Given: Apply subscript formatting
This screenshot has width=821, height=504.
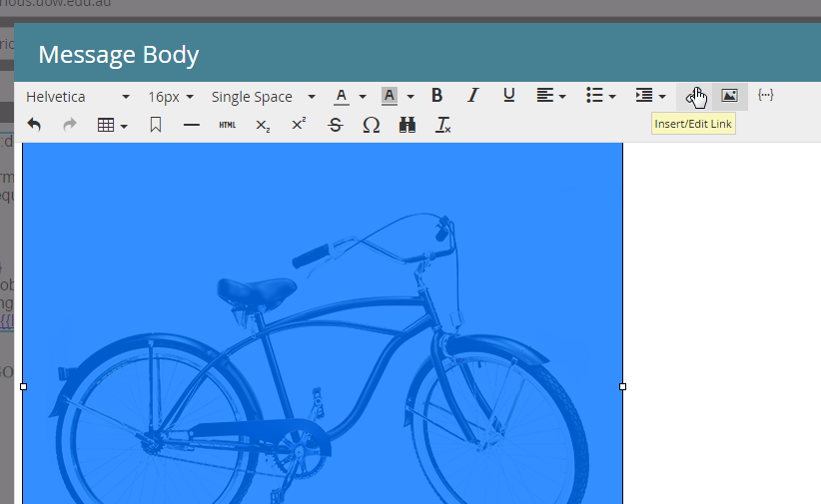Looking at the screenshot, I should 263,125.
